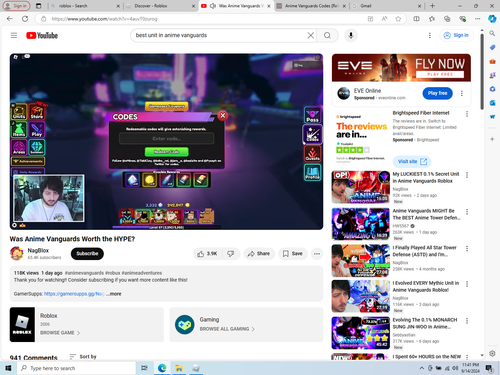Open My LUCKIEST 0.1% Secret Unit video thumbnail
Screen dimensions: 500x375
(361, 187)
